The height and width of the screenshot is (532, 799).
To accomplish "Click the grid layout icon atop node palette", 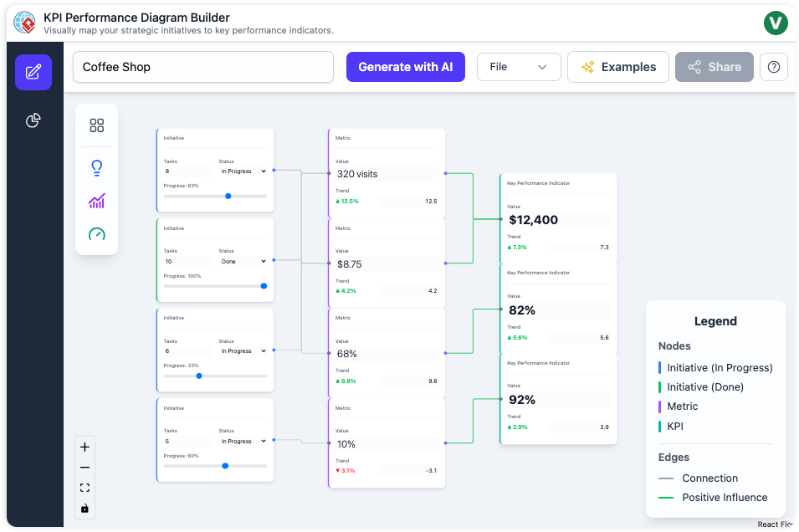I will tap(97, 125).
